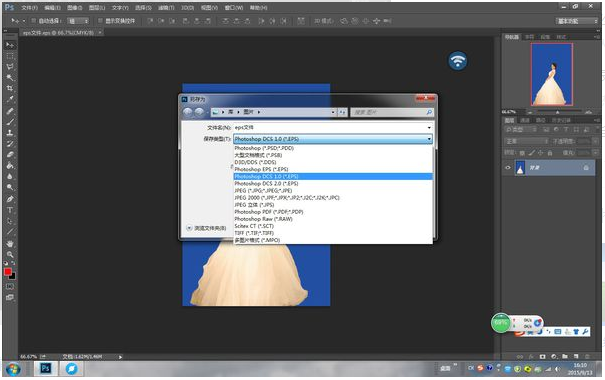Click the search box in Save As dialog
Image resolution: width=605 pixels, height=380 pixels.
[392, 112]
